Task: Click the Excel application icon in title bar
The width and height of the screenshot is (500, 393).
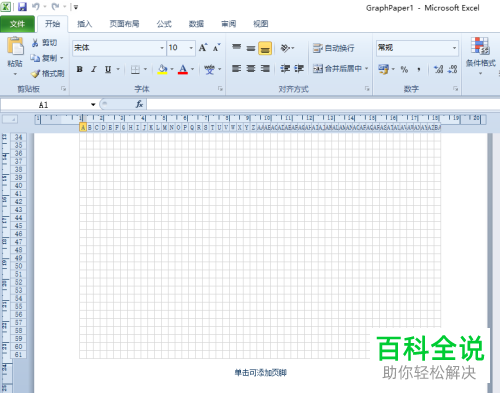Action: (x=6, y=7)
